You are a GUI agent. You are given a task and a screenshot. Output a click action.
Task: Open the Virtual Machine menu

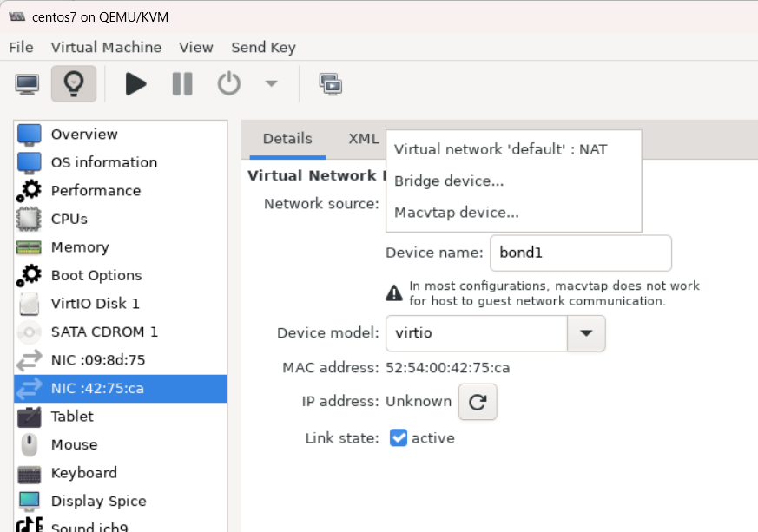[x=106, y=48]
